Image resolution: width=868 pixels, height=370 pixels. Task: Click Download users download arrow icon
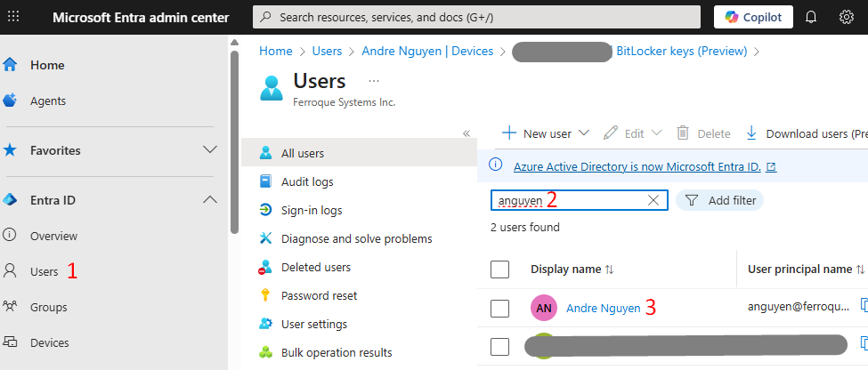[751, 133]
